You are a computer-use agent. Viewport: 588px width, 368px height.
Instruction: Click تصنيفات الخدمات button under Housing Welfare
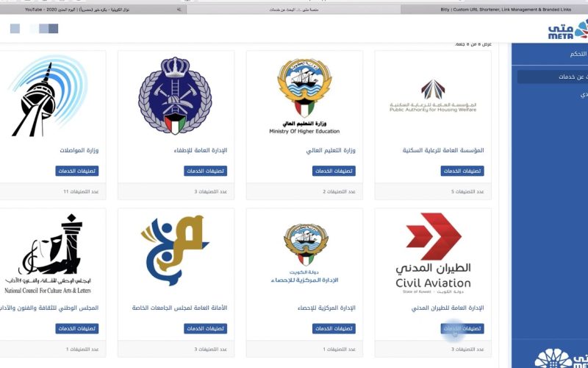click(x=462, y=171)
